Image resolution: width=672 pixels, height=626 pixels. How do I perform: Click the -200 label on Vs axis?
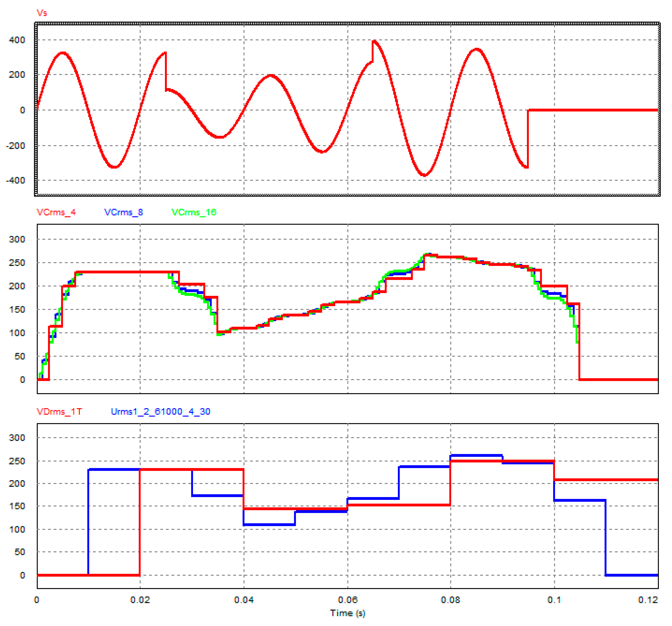click(15, 146)
